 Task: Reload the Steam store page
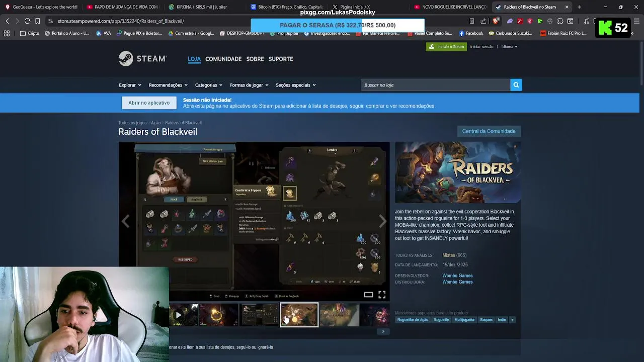27,21
